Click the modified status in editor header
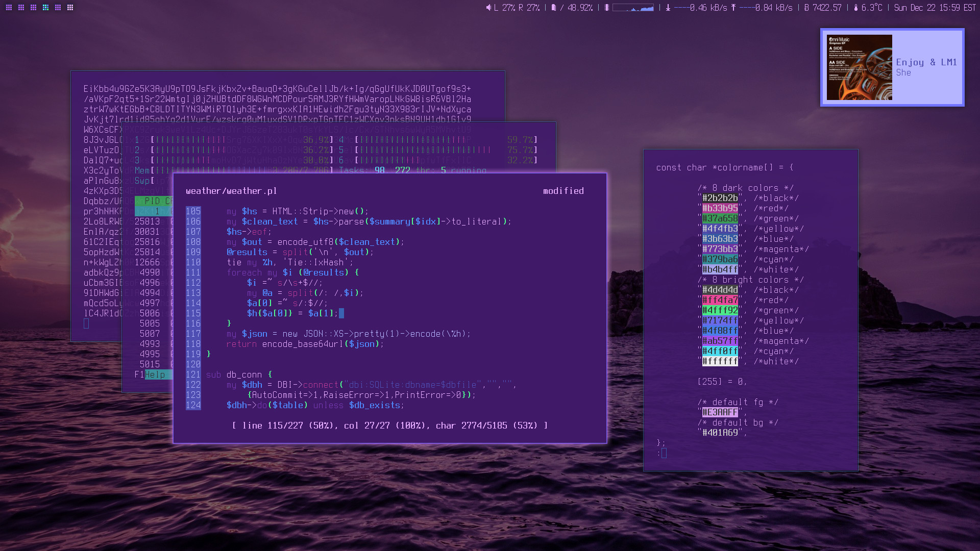Image resolution: width=980 pixels, height=551 pixels. [563, 191]
